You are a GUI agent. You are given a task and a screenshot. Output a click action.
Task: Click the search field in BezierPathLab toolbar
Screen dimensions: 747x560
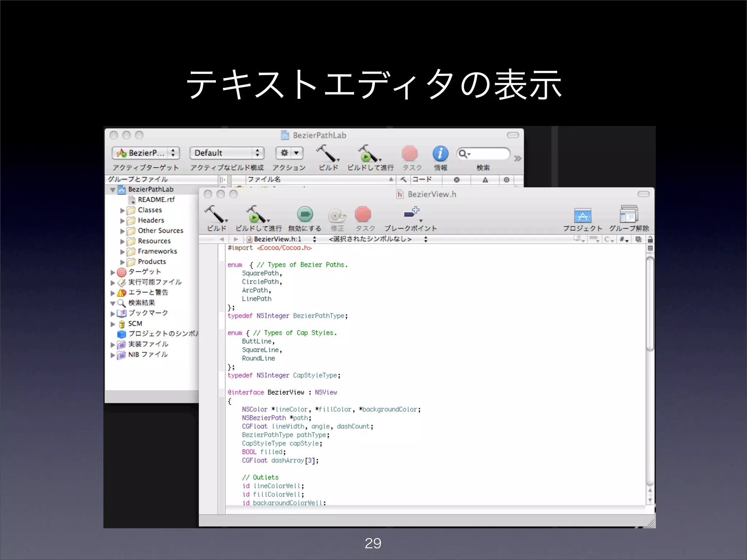(x=483, y=153)
